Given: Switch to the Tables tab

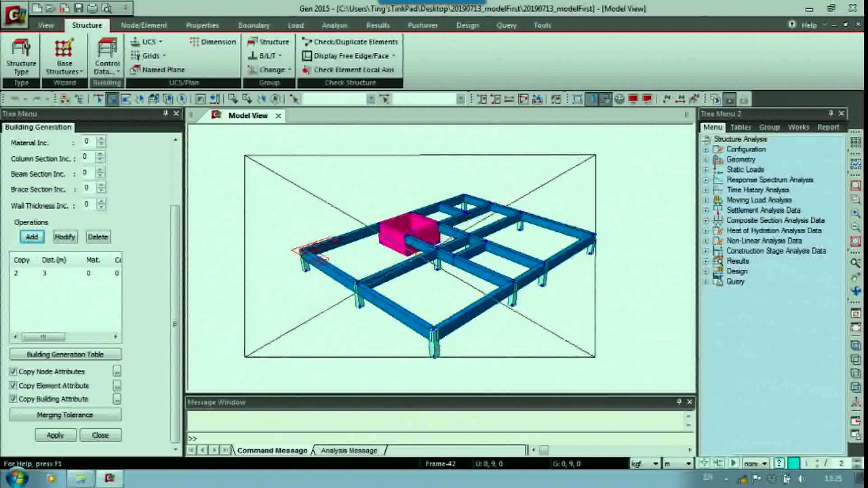Looking at the screenshot, I should [x=741, y=127].
